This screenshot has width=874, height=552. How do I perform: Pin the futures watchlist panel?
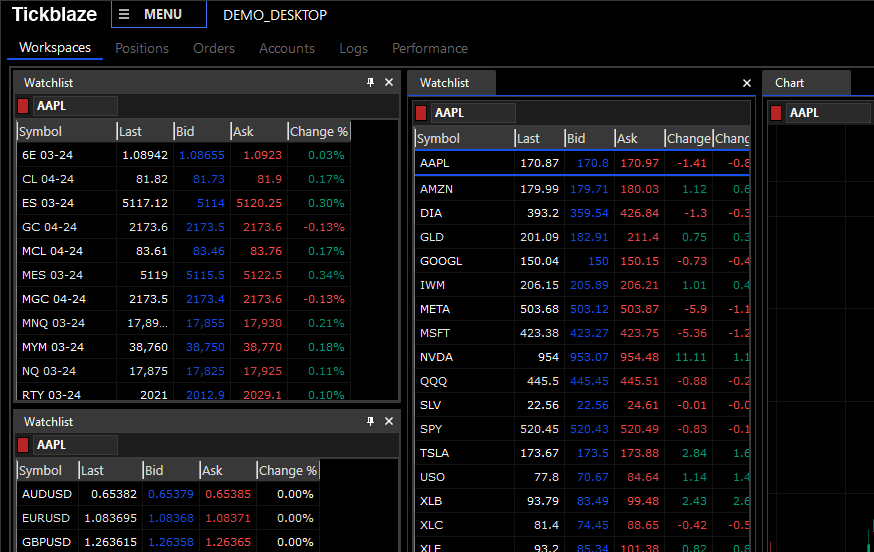(371, 83)
